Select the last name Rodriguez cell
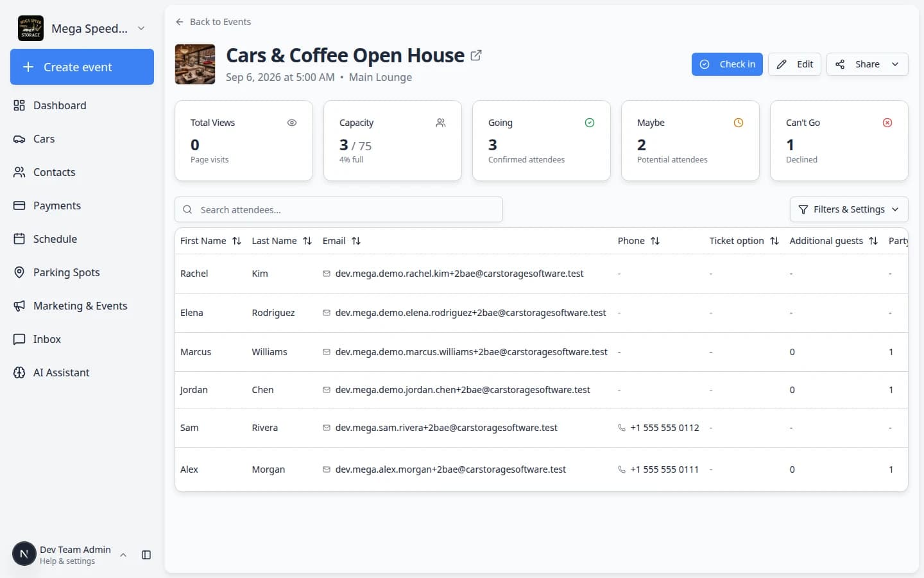This screenshot has width=924, height=578. (x=273, y=313)
